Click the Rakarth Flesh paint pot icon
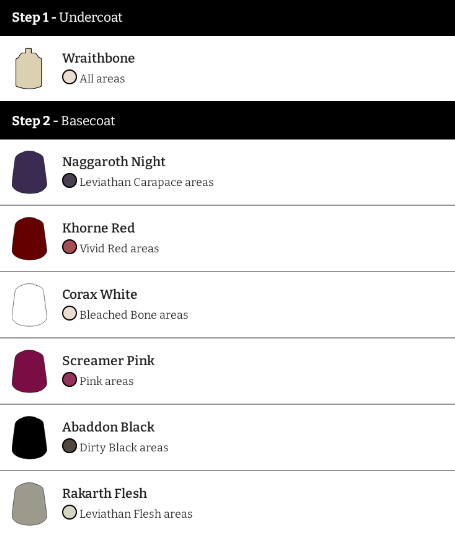Image resolution: width=455 pixels, height=534 pixels. [x=29, y=504]
